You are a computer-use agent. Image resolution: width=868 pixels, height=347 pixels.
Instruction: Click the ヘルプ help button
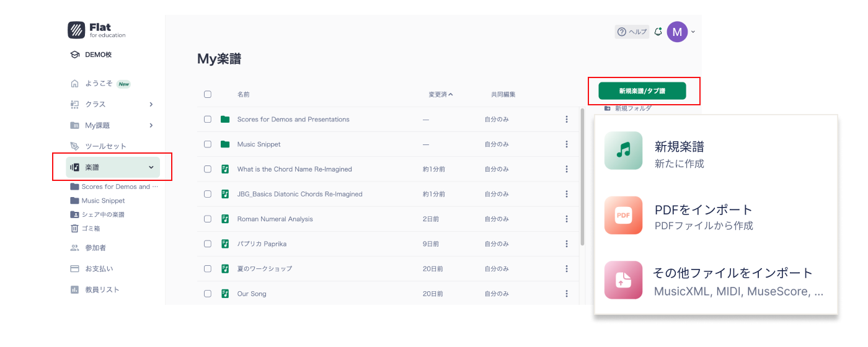632,32
